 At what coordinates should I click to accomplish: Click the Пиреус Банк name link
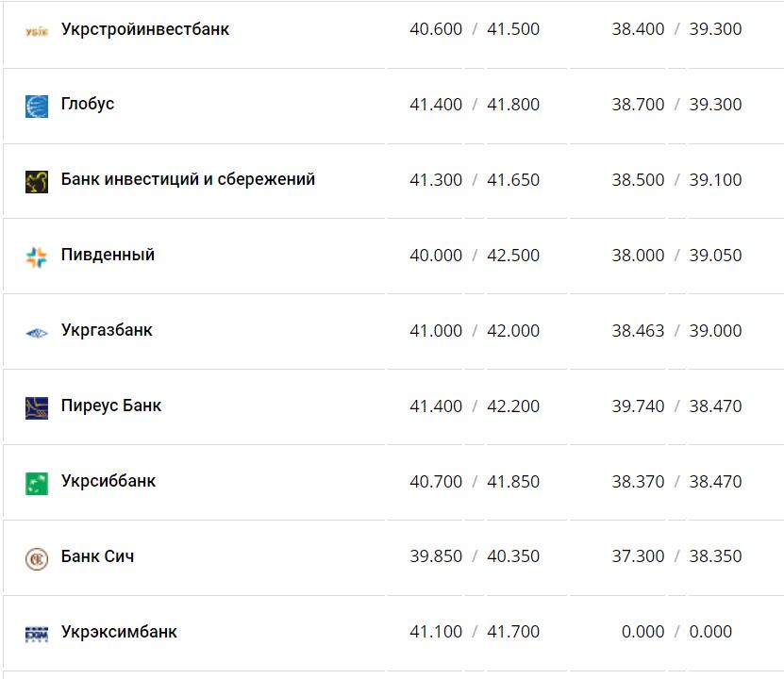point(110,406)
